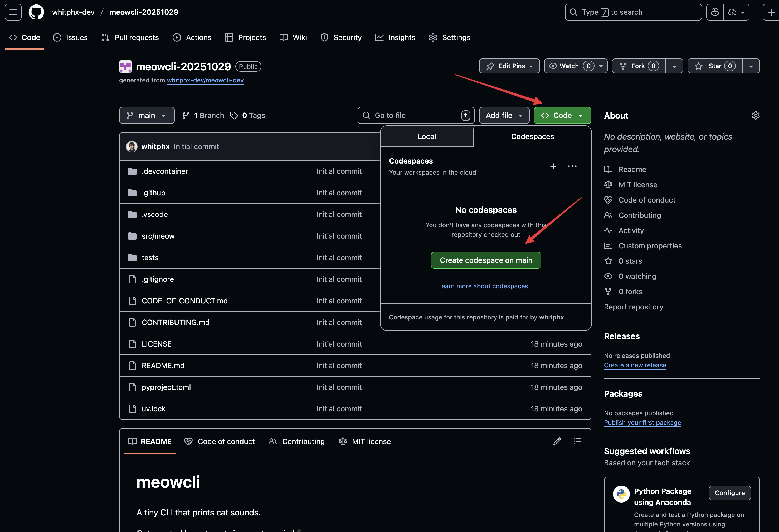Screen dimensions: 779x532
Task: Open CONTRIBUTING.md file
Action: [175, 322]
